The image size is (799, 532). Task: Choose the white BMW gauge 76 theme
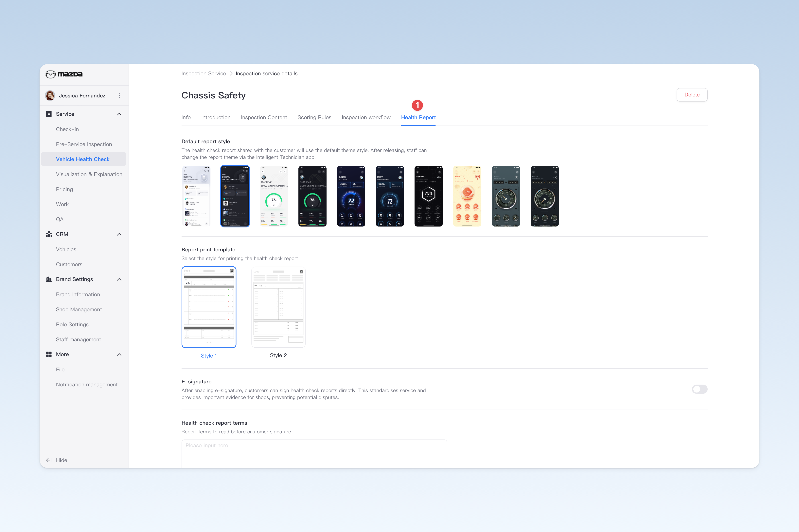coord(274,196)
